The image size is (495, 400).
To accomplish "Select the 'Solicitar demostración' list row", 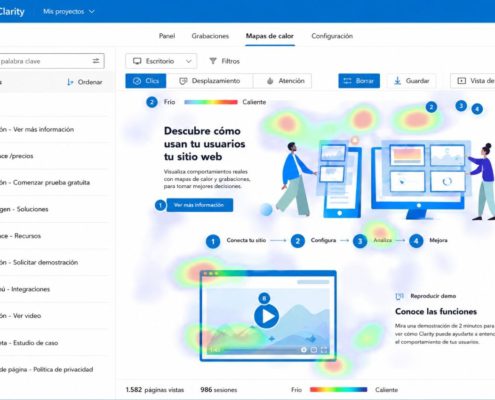I will point(55,263).
